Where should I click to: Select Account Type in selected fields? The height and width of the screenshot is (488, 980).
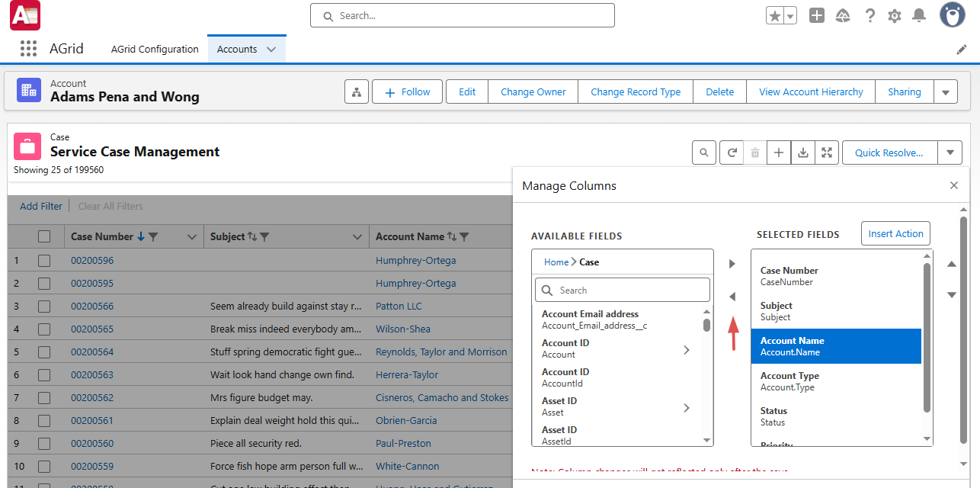click(x=836, y=381)
